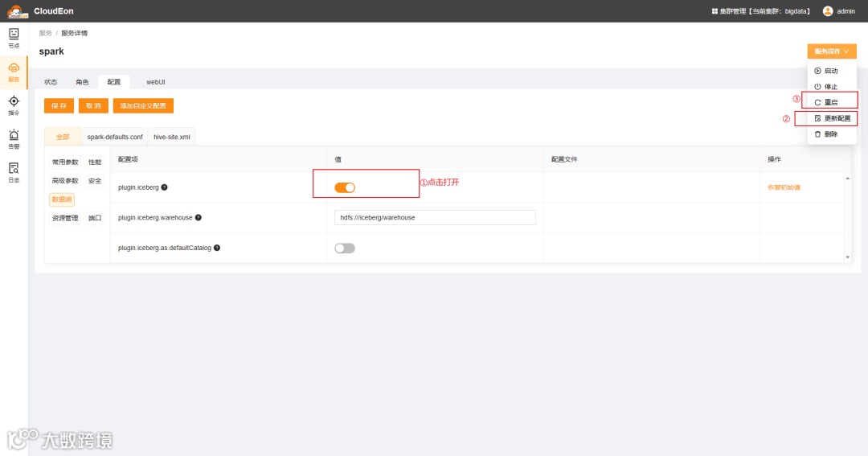Screen dimensions: 868x456
Task: Open the 告警 alerts sidebar icon
Action: [14, 139]
